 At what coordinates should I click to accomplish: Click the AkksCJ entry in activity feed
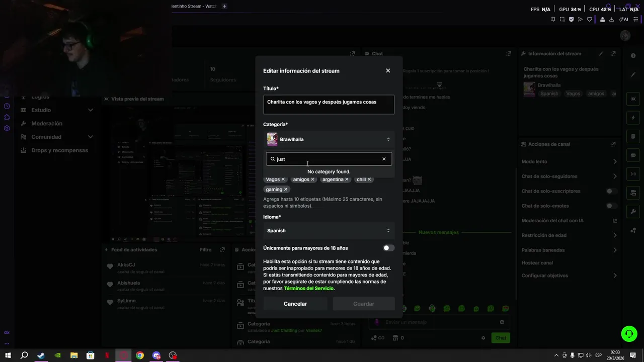165,268
